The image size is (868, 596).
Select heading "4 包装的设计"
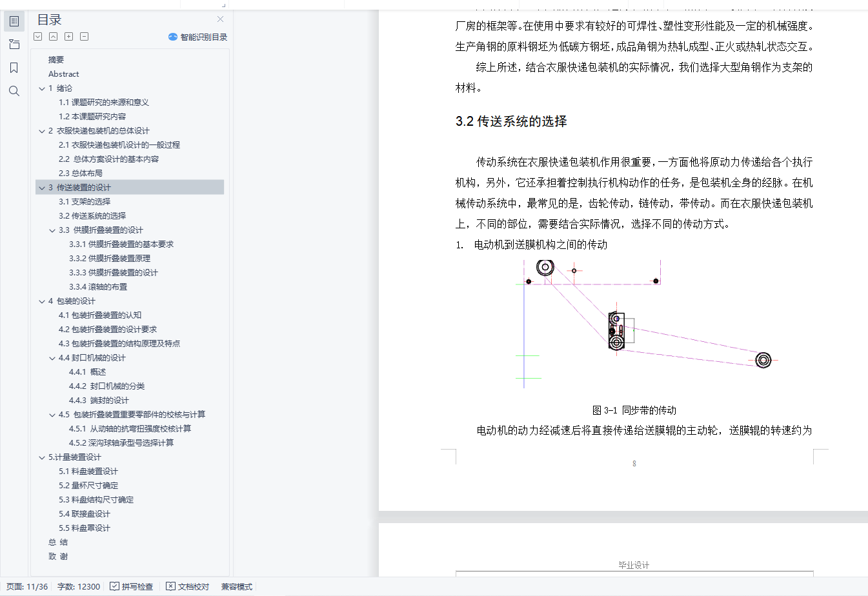[x=72, y=301]
